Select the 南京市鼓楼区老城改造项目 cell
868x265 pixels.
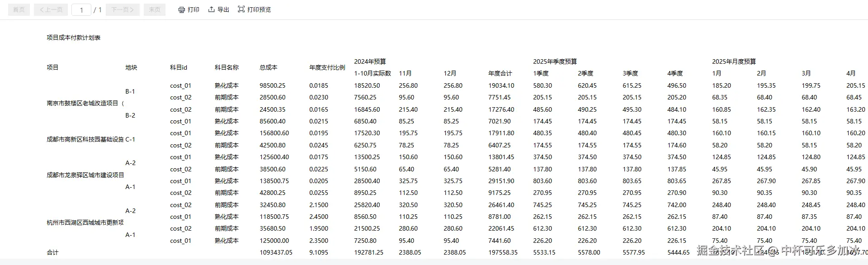(85, 103)
